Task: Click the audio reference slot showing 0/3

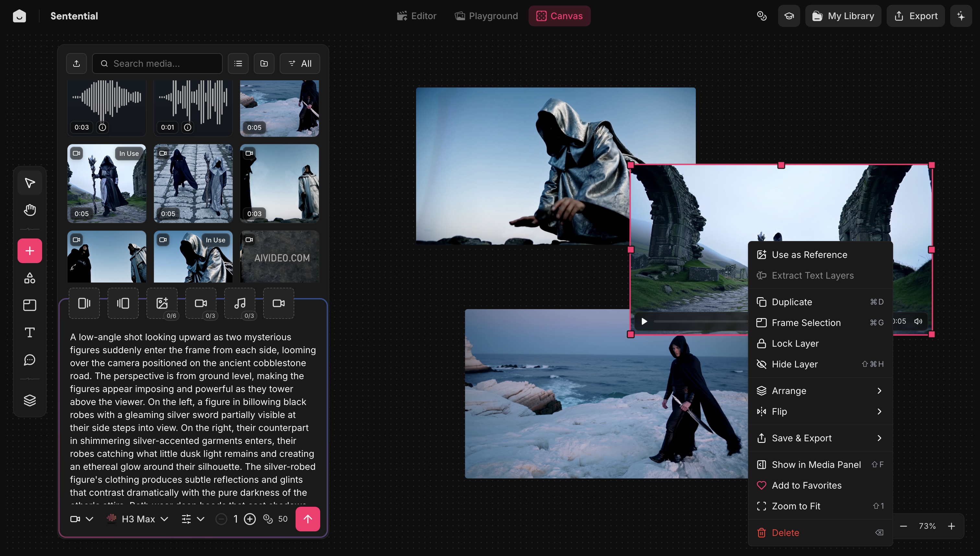Action: coord(240,304)
